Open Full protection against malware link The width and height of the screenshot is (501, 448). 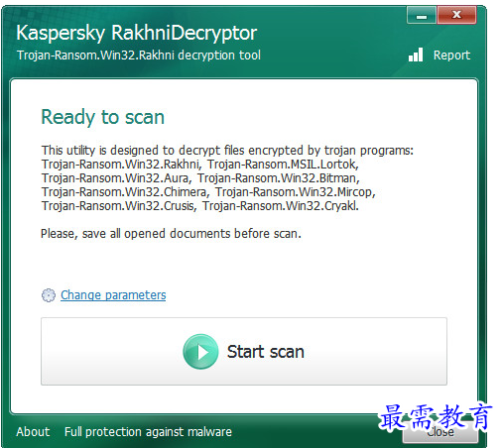click(148, 432)
